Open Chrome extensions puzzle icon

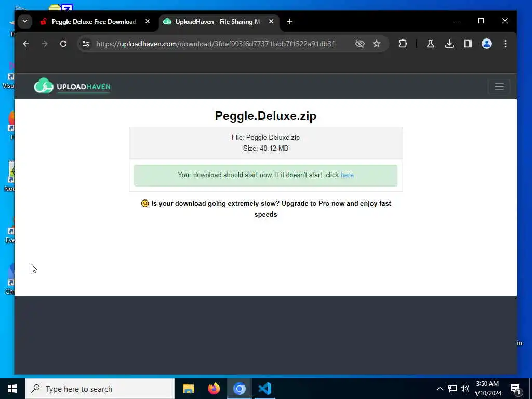coord(403,44)
